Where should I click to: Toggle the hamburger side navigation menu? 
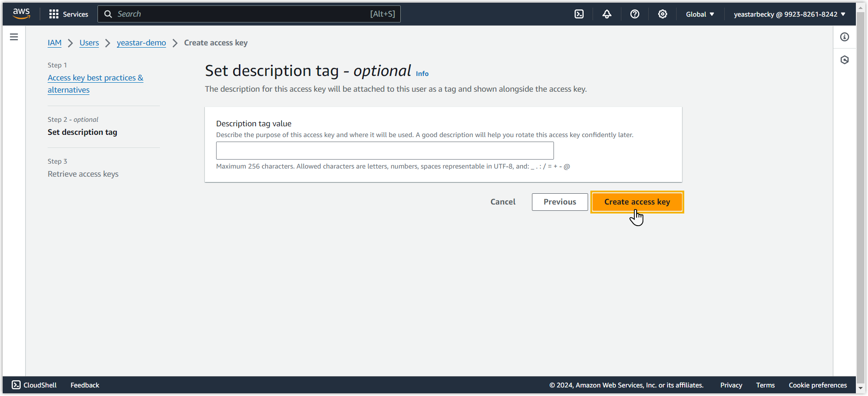pyautogui.click(x=14, y=37)
